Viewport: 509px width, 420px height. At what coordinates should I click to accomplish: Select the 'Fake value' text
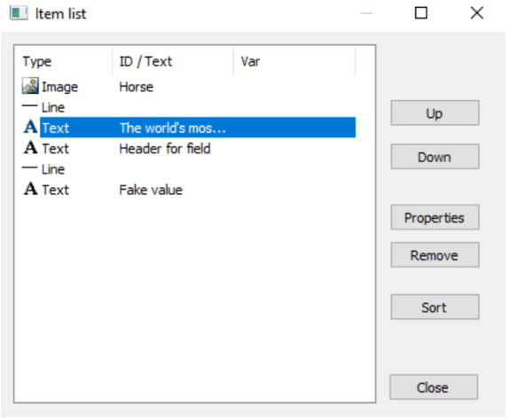151,190
